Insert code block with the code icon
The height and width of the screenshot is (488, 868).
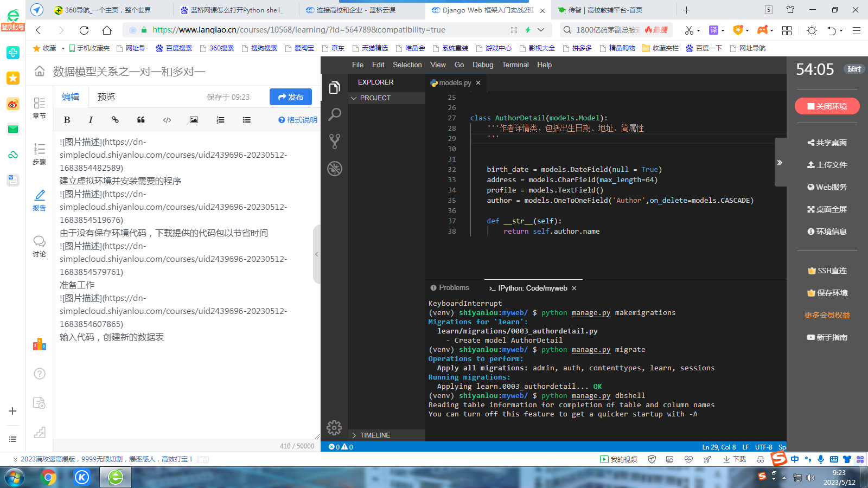167,120
